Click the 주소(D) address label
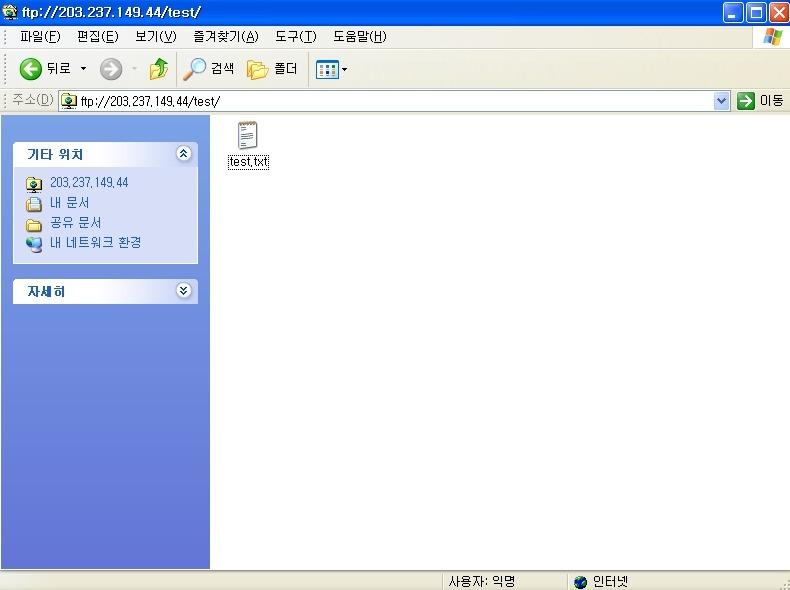Screen dimensions: 790x590 click(32, 99)
